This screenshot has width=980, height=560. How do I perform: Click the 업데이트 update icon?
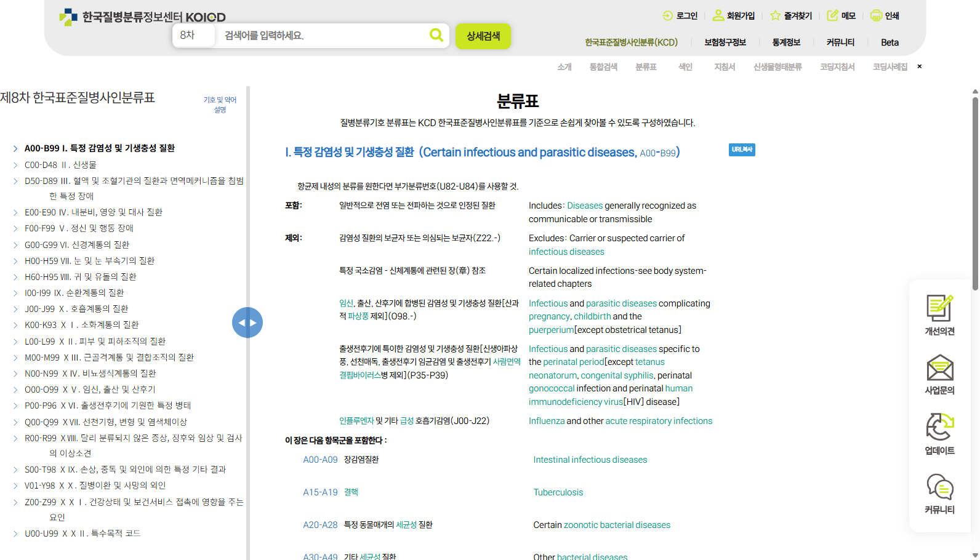pos(939,427)
